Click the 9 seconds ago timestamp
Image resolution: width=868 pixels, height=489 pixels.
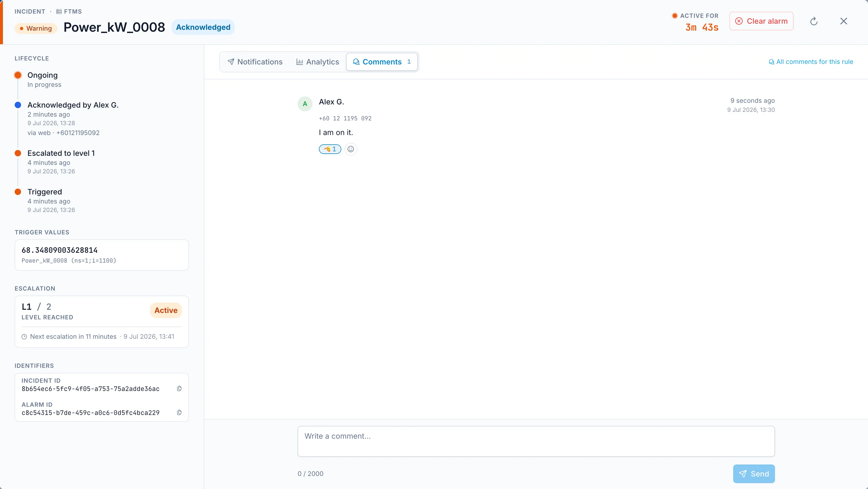752,100
